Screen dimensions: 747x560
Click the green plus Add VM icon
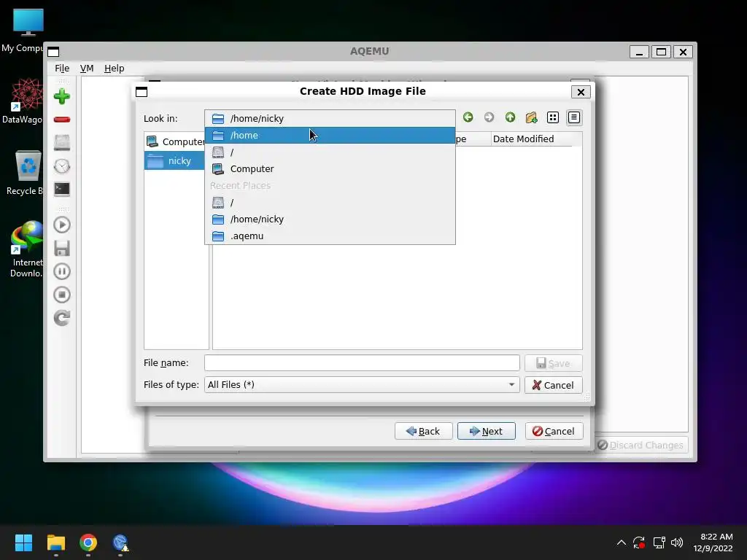[x=62, y=97]
